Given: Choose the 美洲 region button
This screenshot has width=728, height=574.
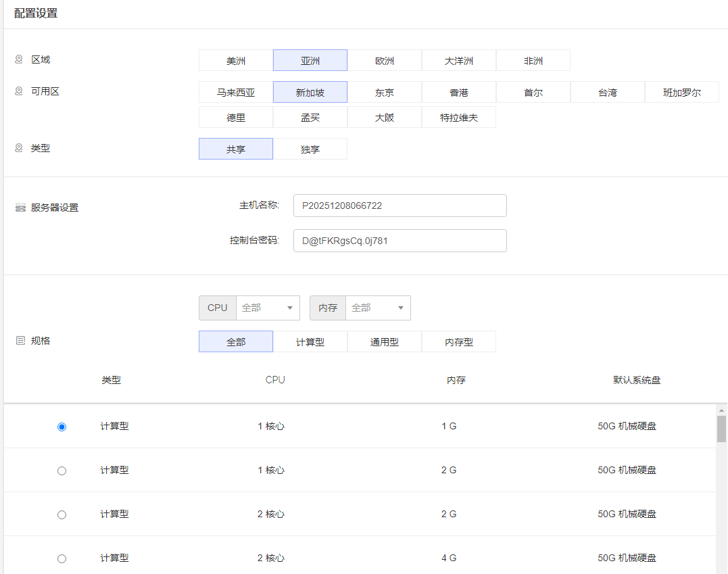Looking at the screenshot, I should (236, 61).
